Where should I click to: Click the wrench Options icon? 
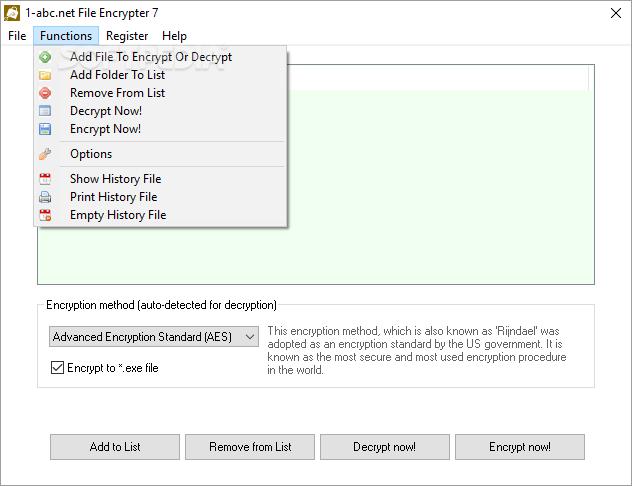pos(45,154)
